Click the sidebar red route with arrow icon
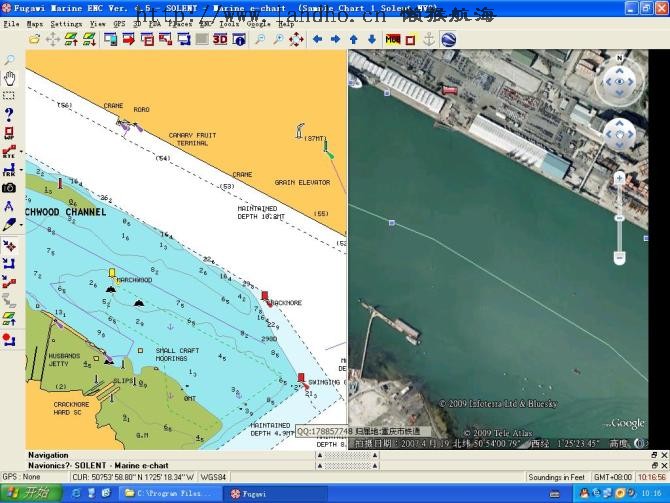The height and width of the screenshot is (503, 670). pos(9,282)
